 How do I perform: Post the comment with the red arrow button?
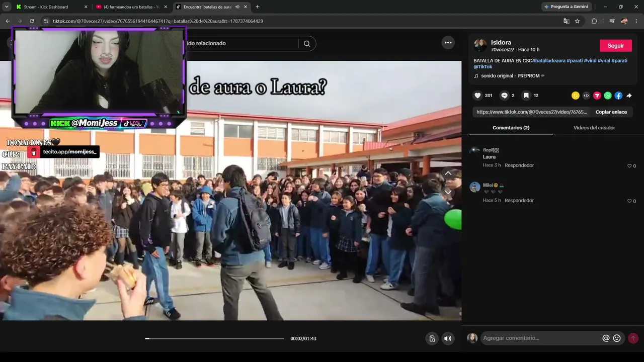point(633,338)
